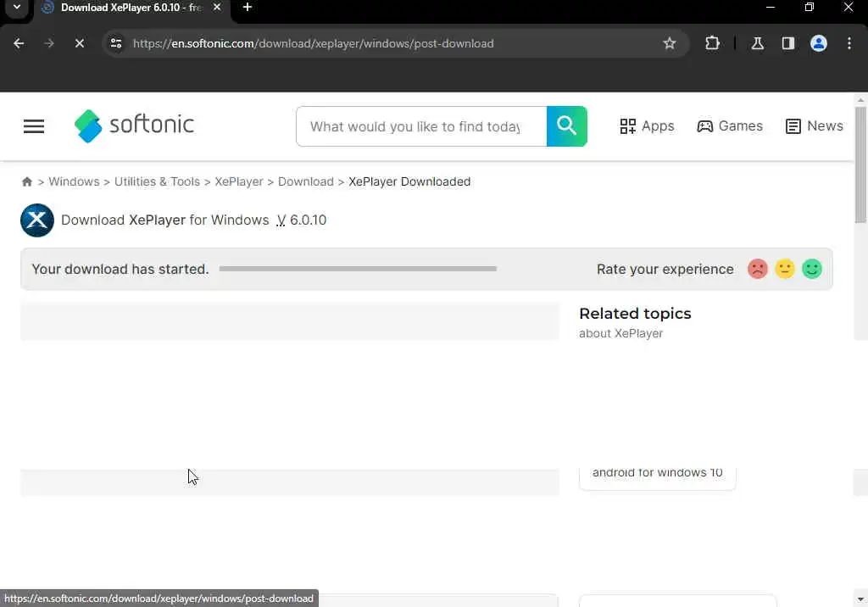Open the News section
The image size is (868, 607).
point(815,126)
